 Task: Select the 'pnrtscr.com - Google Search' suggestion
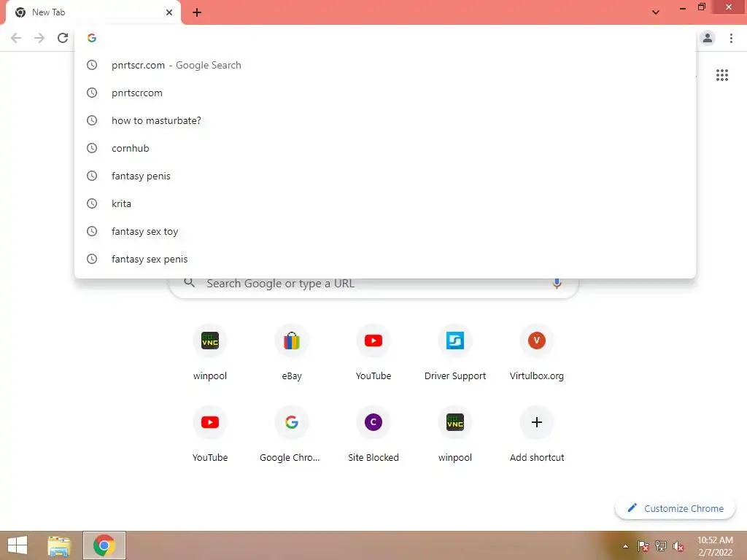(385, 65)
